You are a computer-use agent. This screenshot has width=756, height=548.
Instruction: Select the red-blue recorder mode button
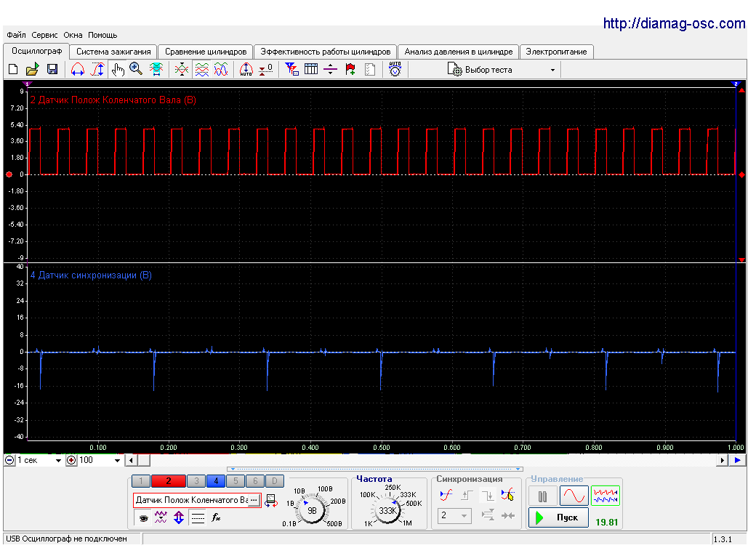[x=605, y=496]
